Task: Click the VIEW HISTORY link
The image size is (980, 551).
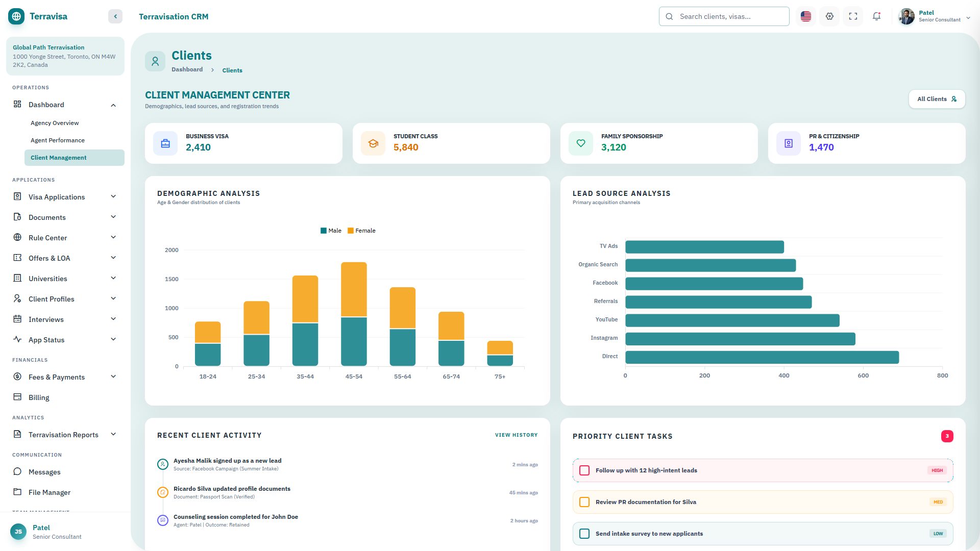Action: point(516,435)
